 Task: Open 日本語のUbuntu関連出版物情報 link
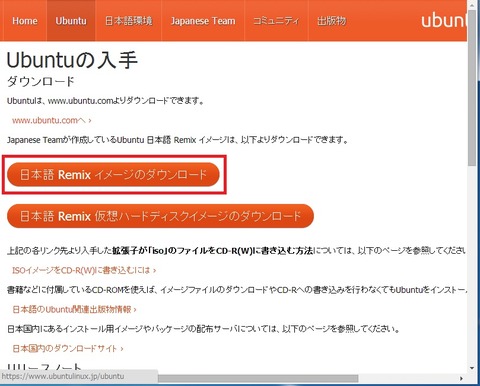(74, 309)
